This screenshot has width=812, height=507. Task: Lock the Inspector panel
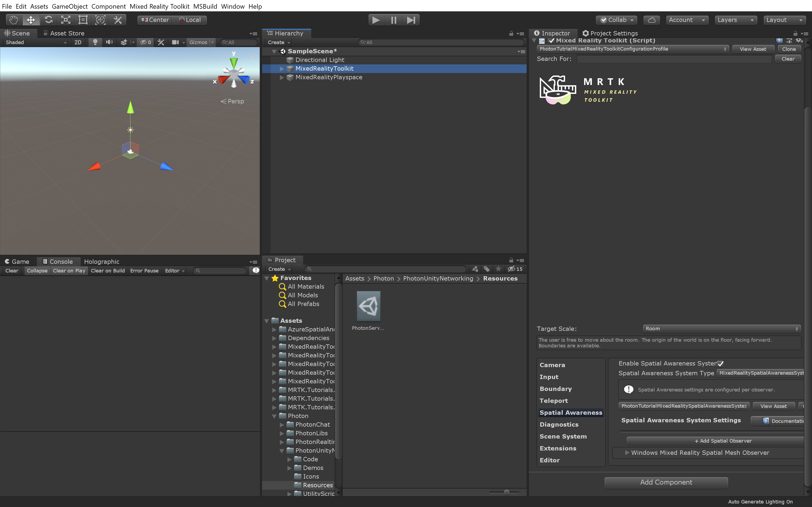pyautogui.click(x=795, y=34)
